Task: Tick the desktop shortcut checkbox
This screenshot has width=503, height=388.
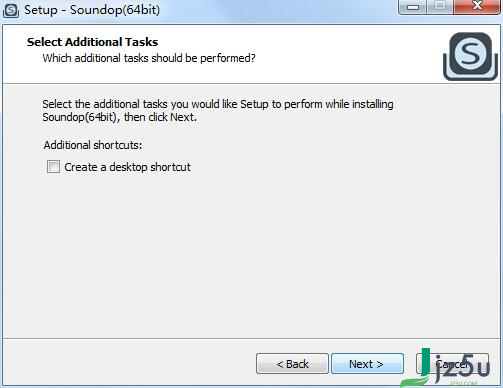Action: [53, 167]
